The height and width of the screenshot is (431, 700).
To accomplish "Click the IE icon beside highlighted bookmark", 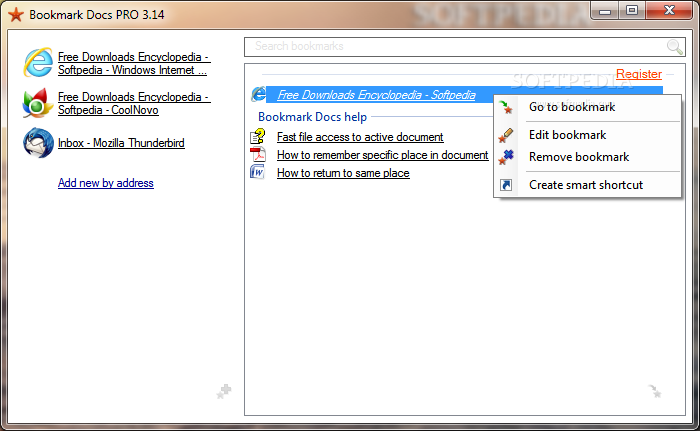I will click(258, 94).
